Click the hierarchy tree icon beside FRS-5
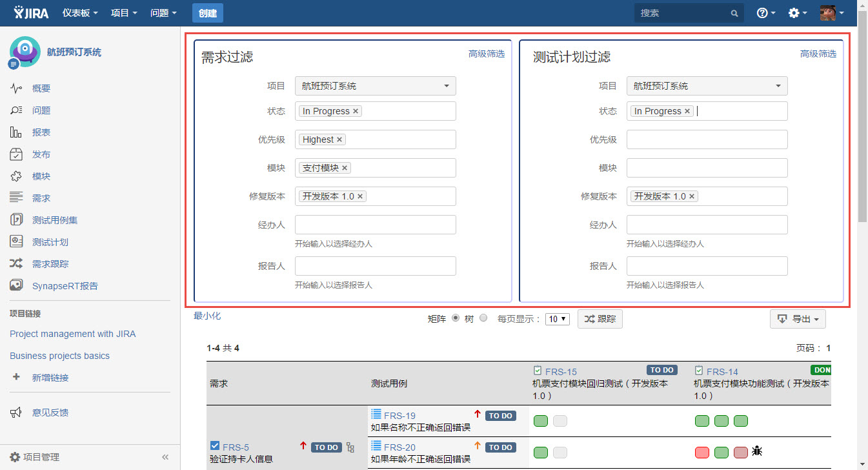The width and height of the screenshot is (868, 470). tap(350, 447)
